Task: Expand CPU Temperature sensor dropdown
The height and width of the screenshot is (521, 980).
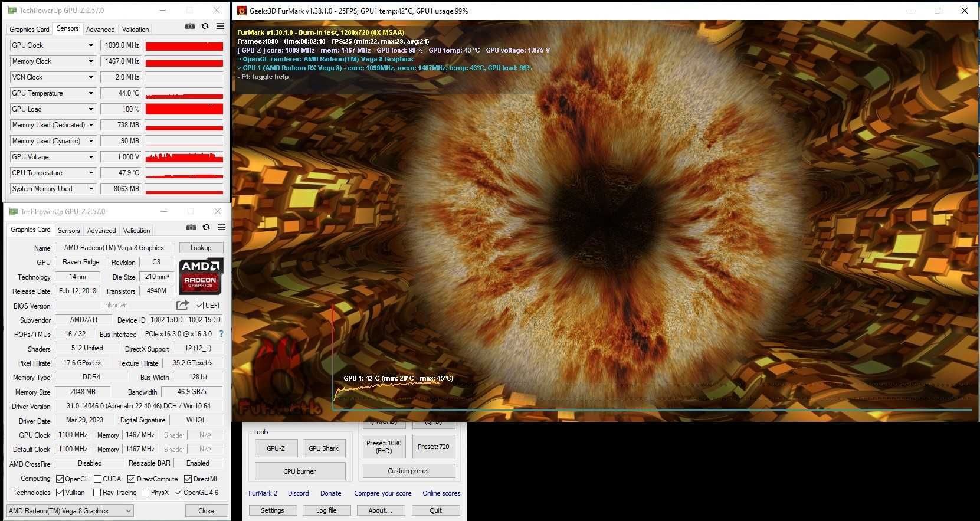Action: 91,173
